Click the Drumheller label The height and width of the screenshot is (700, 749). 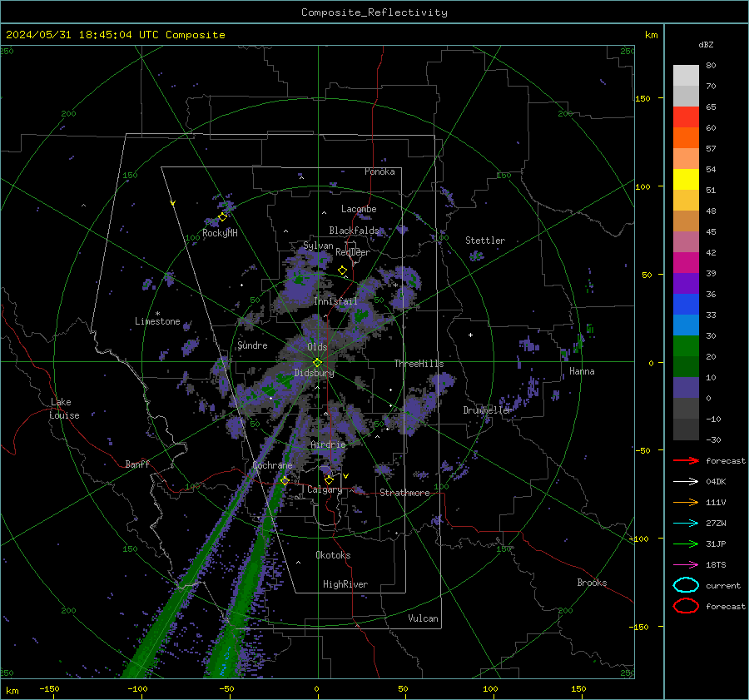[x=487, y=410]
